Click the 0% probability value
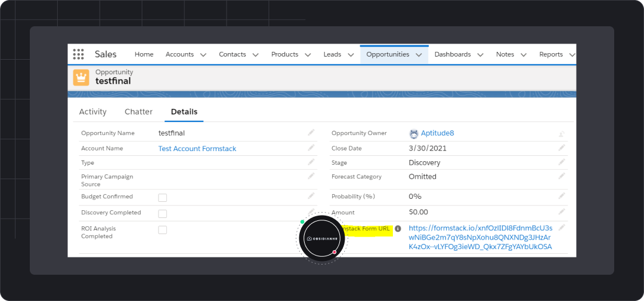This screenshot has width=644, height=301. point(415,196)
